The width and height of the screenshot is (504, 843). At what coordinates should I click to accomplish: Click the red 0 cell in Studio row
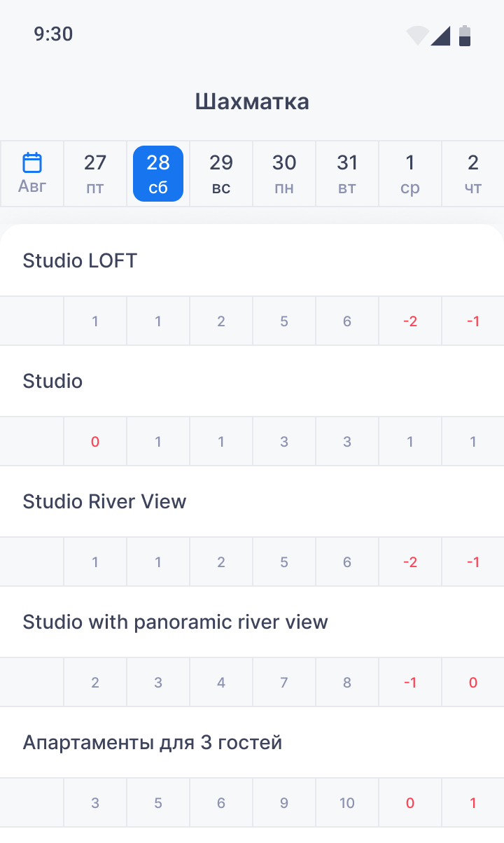point(95,442)
